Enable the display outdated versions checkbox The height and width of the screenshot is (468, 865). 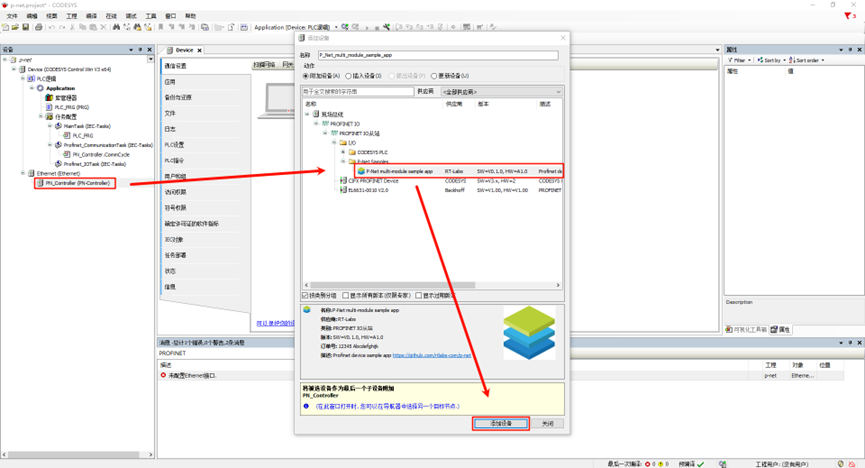click(x=419, y=296)
